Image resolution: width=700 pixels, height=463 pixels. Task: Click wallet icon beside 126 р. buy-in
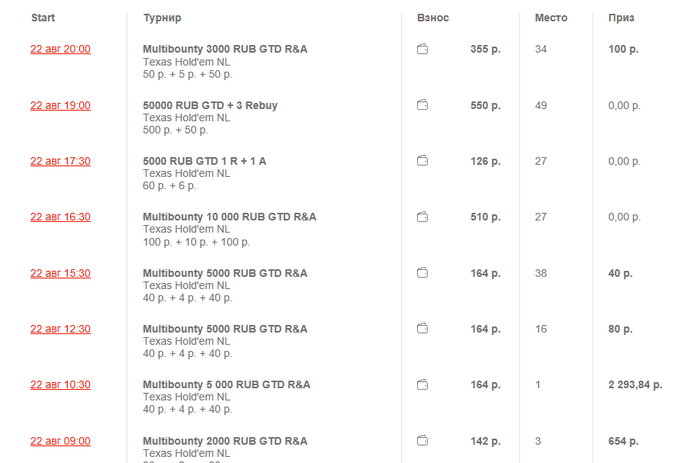coord(423,161)
